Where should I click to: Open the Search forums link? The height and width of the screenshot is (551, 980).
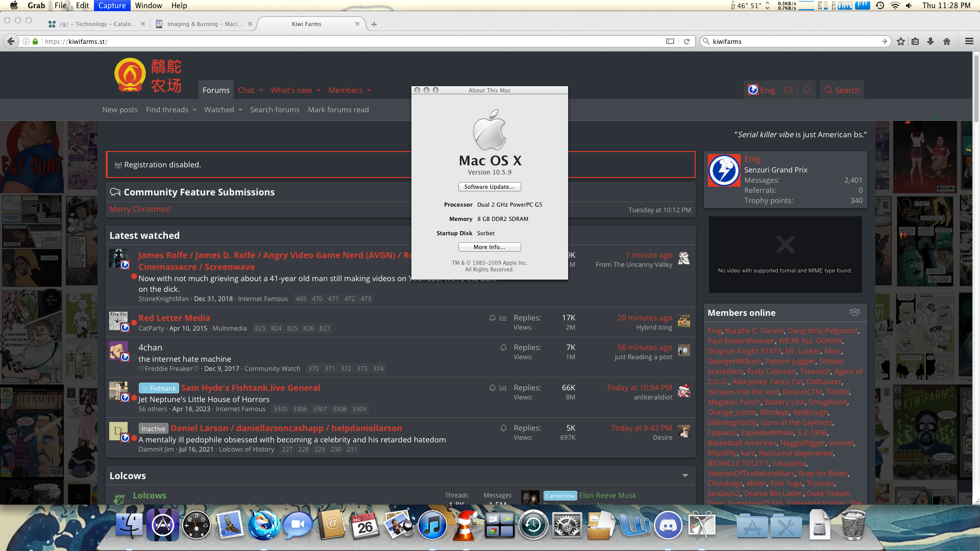point(275,110)
